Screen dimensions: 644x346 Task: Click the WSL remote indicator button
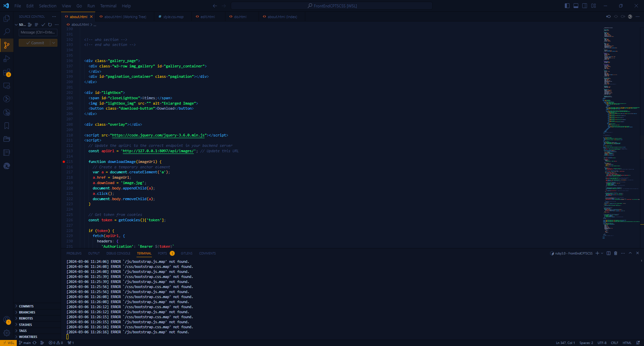8,343
